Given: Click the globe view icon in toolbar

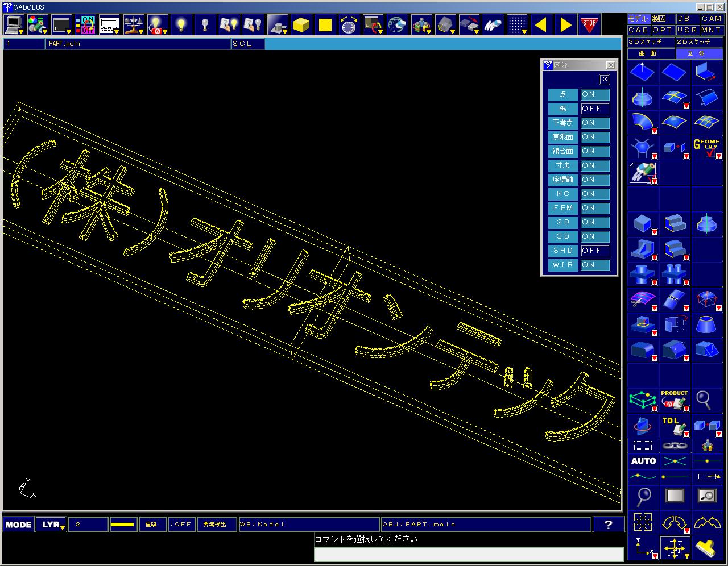Looking at the screenshot, I should (397, 24).
